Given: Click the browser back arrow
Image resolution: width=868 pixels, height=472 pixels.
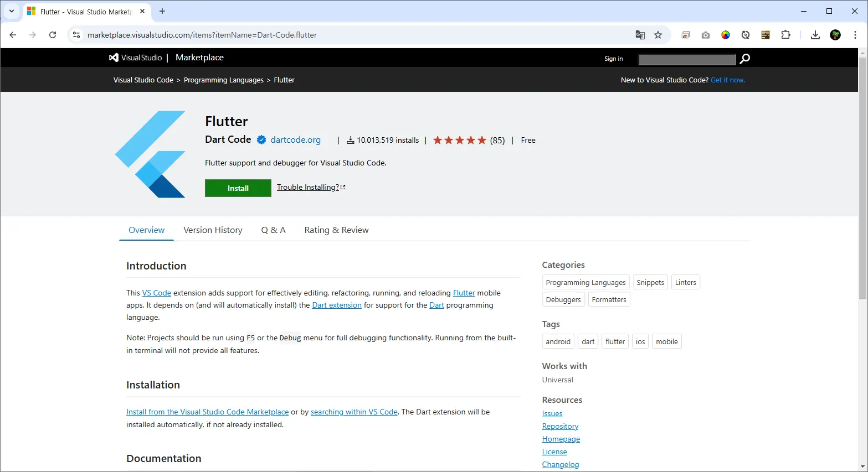Looking at the screenshot, I should click(13, 35).
